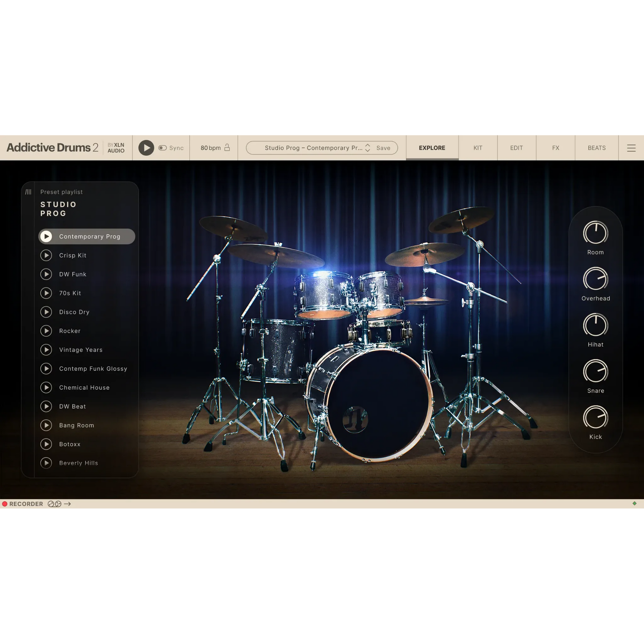644x644 pixels.
Task: Play the Contemp Funk Glossy preview
Action: [x=46, y=369]
